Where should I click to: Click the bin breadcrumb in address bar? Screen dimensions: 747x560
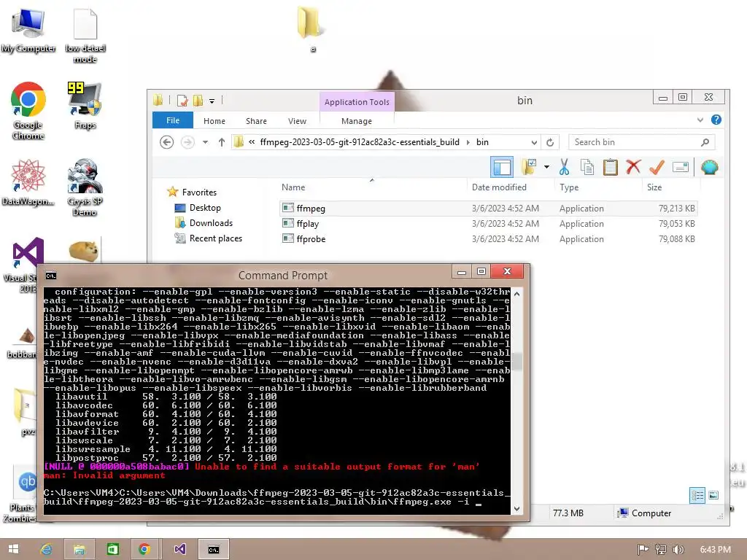pyautogui.click(x=482, y=142)
